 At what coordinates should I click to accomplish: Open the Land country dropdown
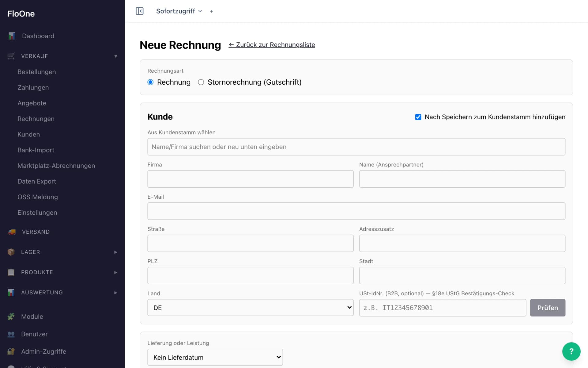(x=250, y=308)
